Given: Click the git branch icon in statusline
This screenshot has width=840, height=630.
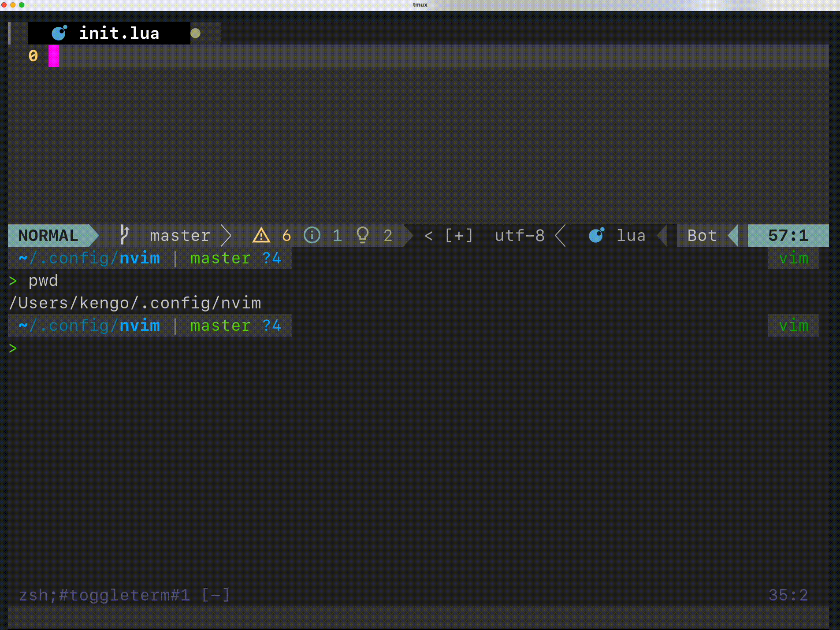Looking at the screenshot, I should pyautogui.click(x=124, y=235).
